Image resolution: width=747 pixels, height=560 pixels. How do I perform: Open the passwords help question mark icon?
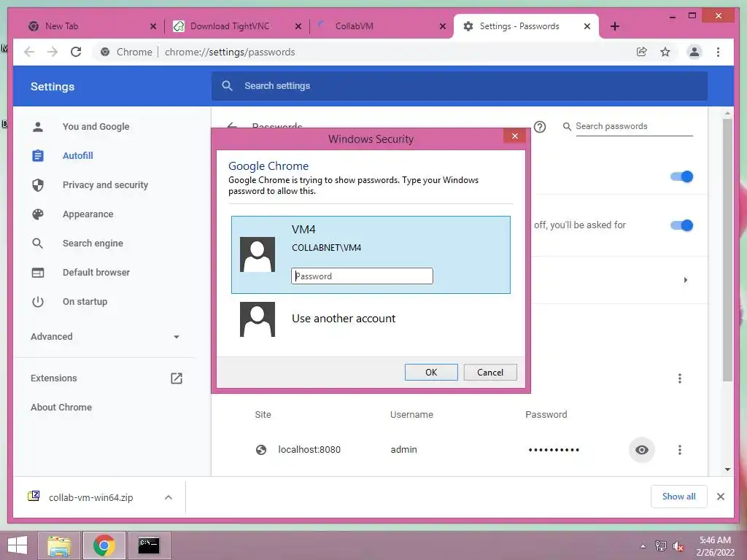pos(540,127)
